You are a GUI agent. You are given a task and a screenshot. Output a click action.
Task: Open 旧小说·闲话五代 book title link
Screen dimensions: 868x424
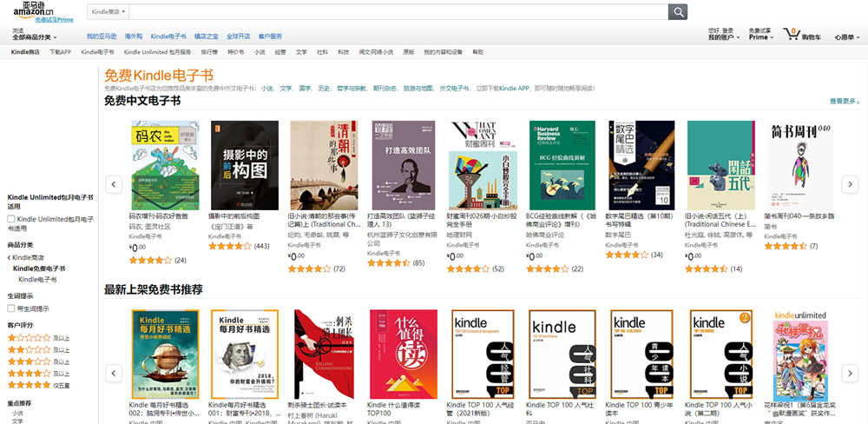click(x=720, y=220)
